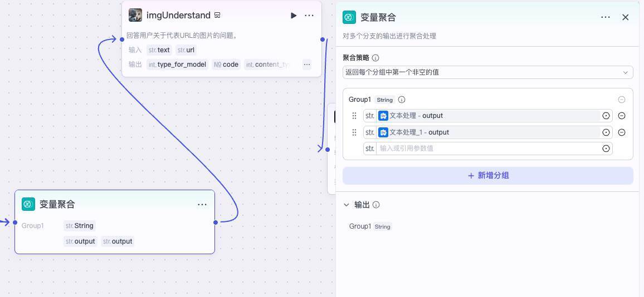
Task: Click the imgUnderstand node thumbnail icon
Action: click(x=135, y=15)
